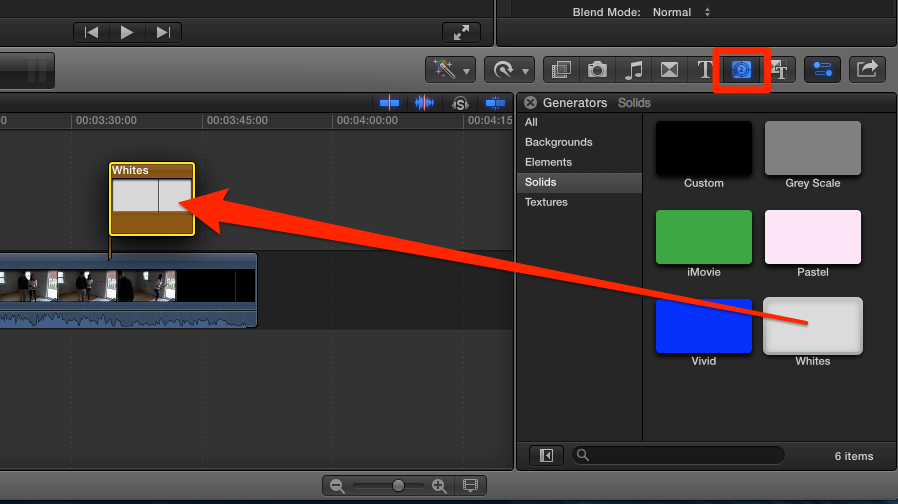Toggle timeline snapping
Viewport: 898px width, 504px height.
point(494,102)
